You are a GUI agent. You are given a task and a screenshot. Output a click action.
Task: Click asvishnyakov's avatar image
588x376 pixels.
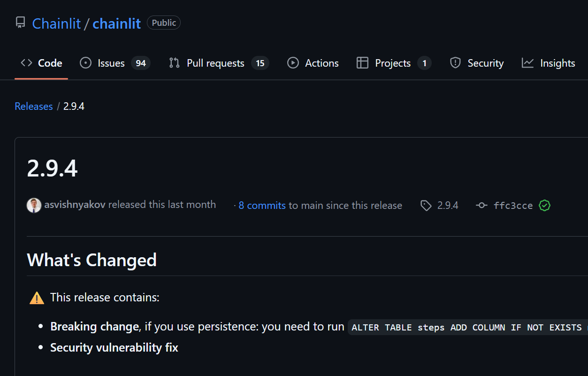click(34, 205)
